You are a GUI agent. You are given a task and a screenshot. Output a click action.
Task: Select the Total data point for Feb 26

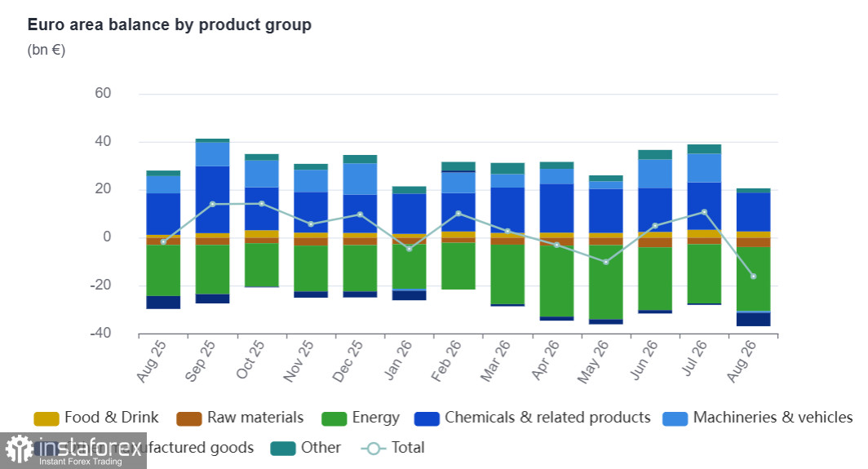pyautogui.click(x=458, y=213)
